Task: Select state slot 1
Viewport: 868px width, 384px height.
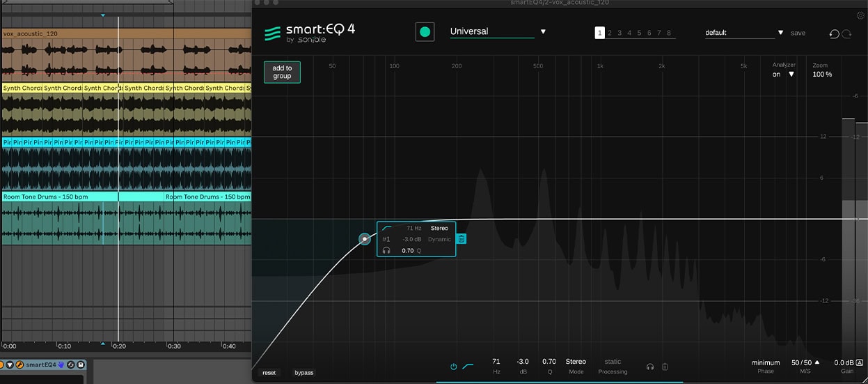Action: 599,33
